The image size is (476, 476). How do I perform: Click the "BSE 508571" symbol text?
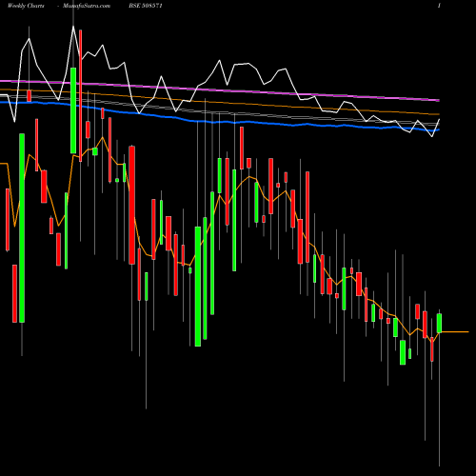tap(146, 6)
